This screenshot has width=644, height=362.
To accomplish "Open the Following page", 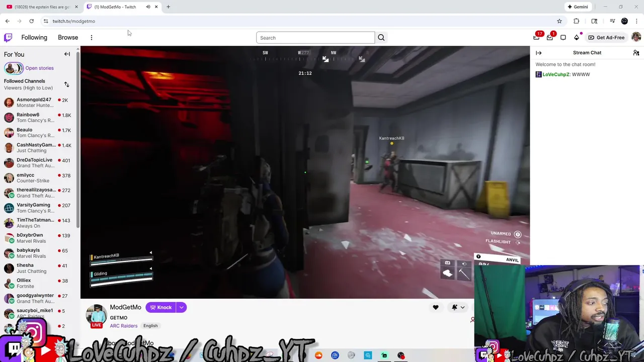I will [34, 37].
